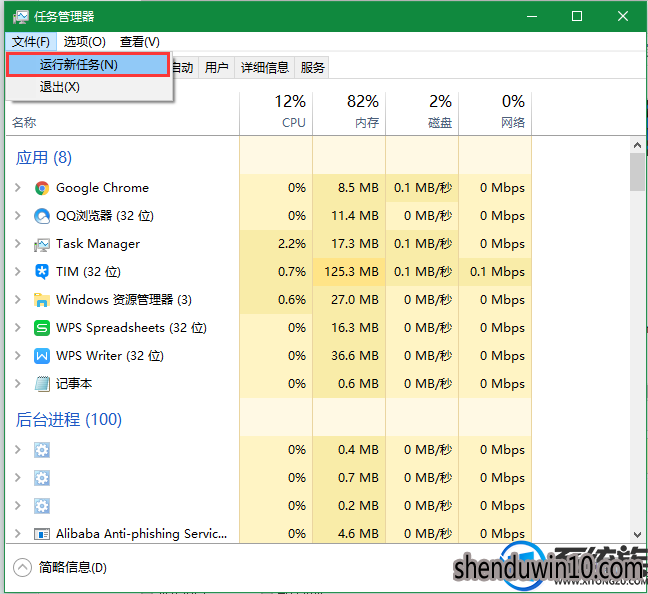This screenshot has height=594, width=648.
Task: Click WPS Spreadsheets' 16.3 MB memory value
Action: point(355,328)
